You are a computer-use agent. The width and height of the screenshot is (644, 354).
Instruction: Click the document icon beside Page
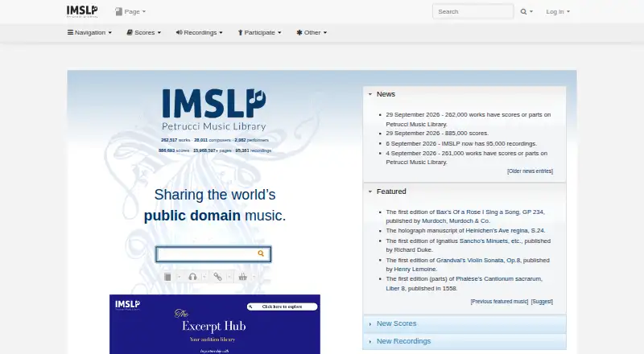[x=118, y=11]
